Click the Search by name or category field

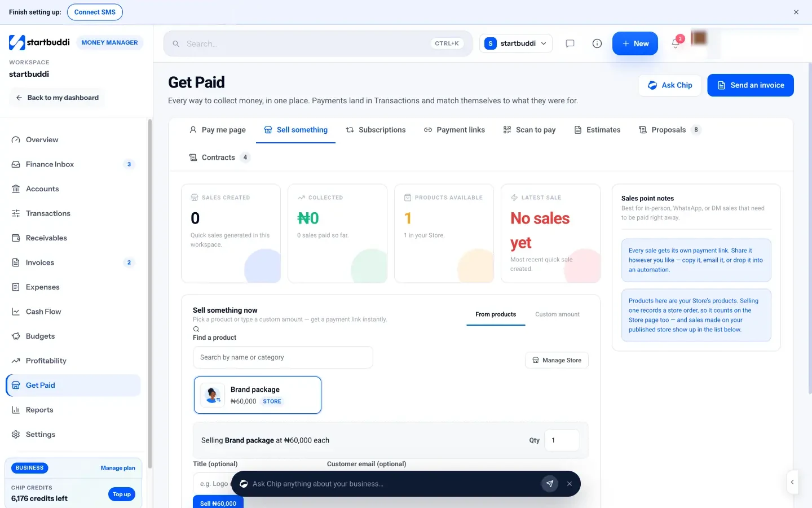(283, 357)
